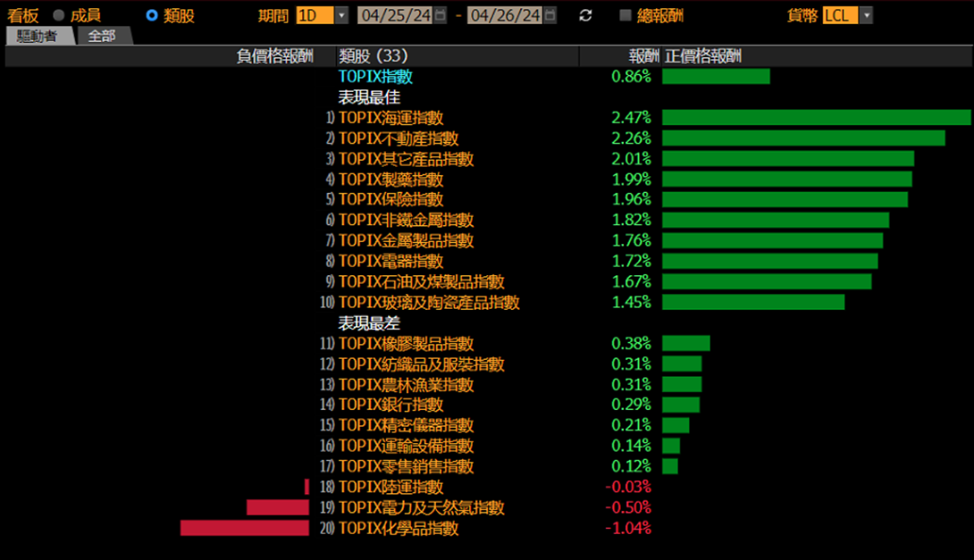The width and height of the screenshot is (974, 560).
Task: Toggle the 總報酬 checkbox
Action: pyautogui.click(x=625, y=15)
